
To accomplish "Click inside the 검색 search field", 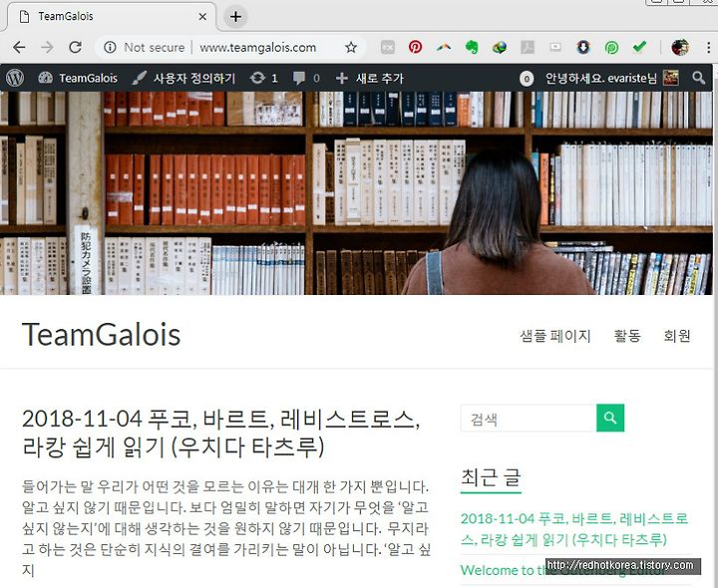I will (529, 419).
